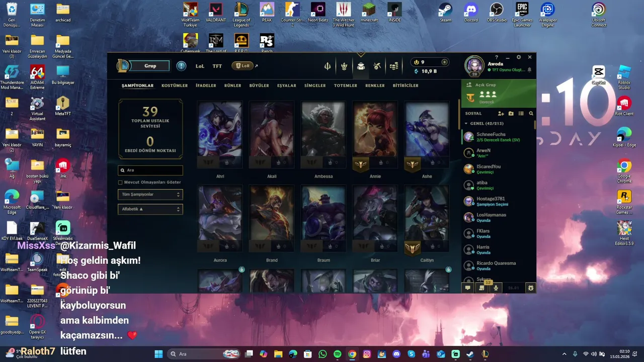Open File Explorer from taskbar
644x362 pixels.
278,354
